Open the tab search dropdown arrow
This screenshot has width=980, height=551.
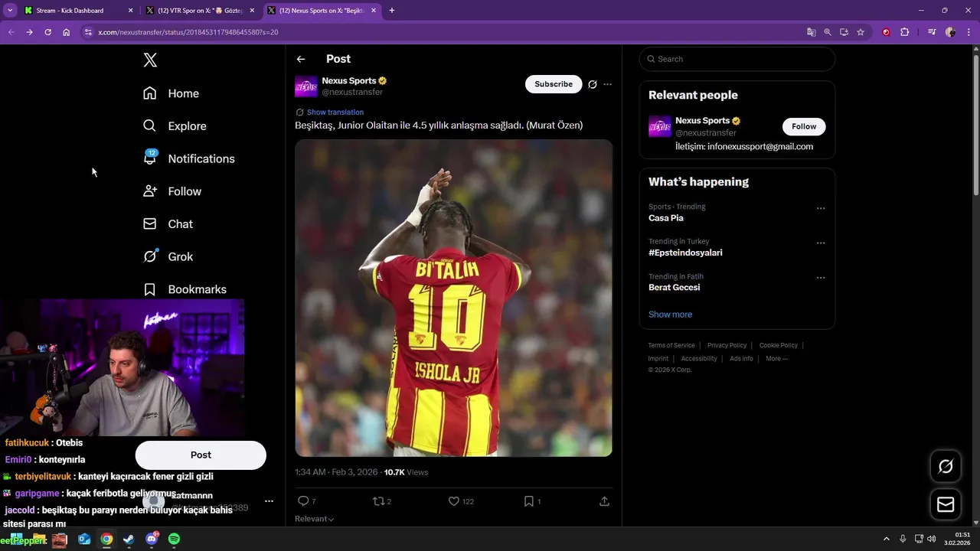point(10,11)
